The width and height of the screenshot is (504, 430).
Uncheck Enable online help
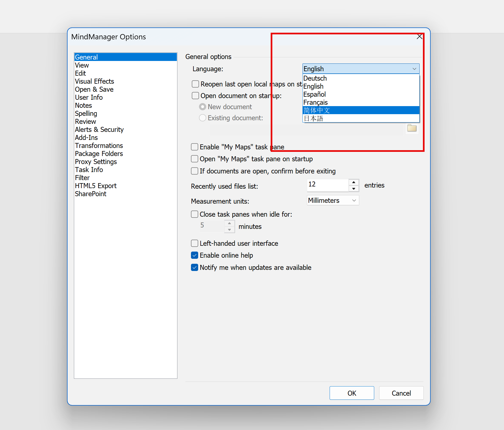(x=195, y=255)
